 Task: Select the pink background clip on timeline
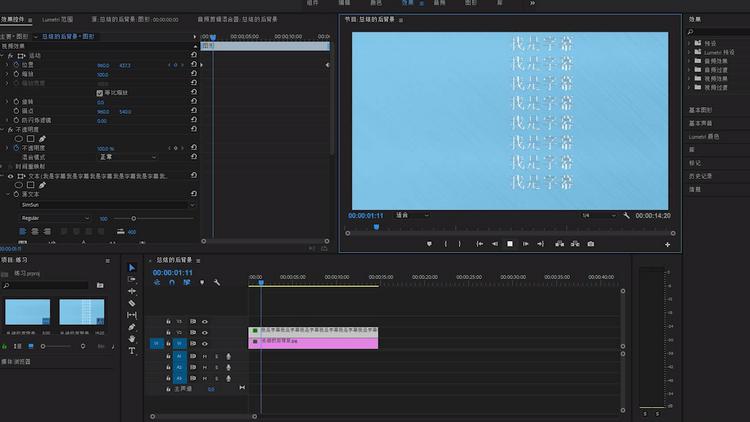(x=313, y=342)
